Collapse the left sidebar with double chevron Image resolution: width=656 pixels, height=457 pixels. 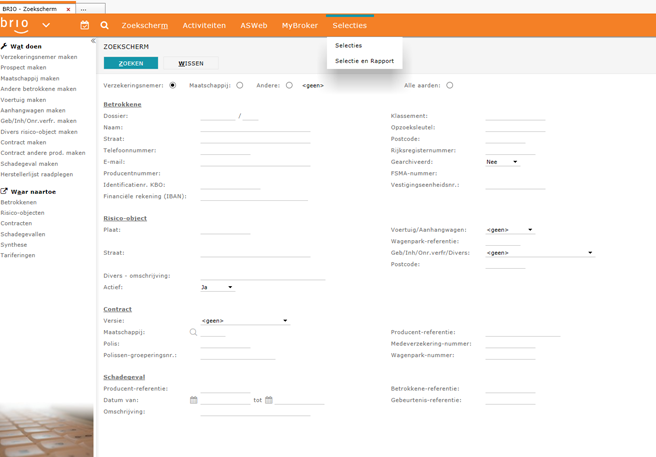point(93,41)
